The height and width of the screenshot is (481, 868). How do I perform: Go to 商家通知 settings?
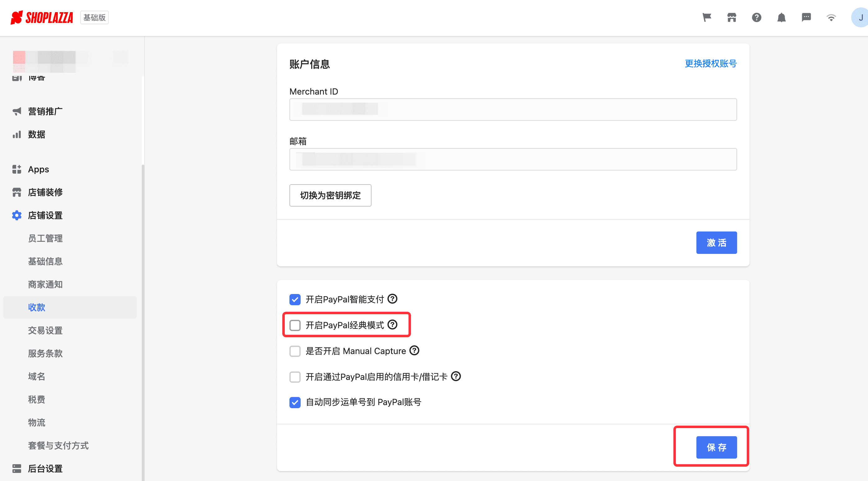click(45, 284)
